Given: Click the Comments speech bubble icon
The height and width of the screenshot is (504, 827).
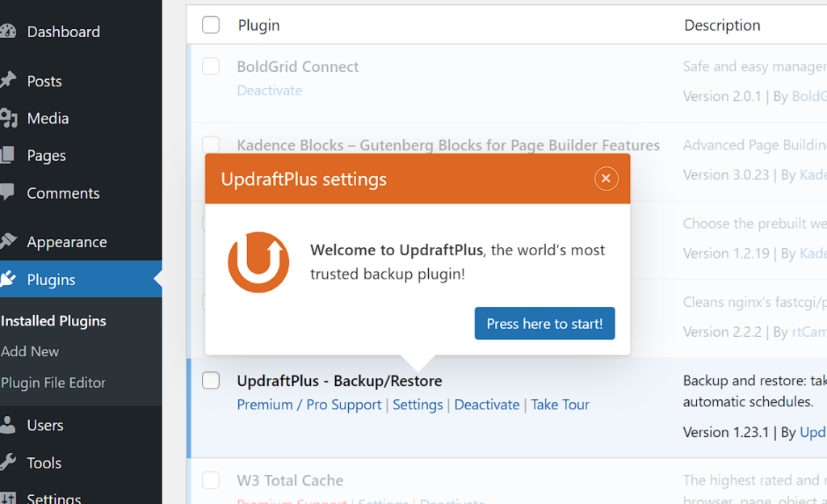Looking at the screenshot, I should point(8,193).
